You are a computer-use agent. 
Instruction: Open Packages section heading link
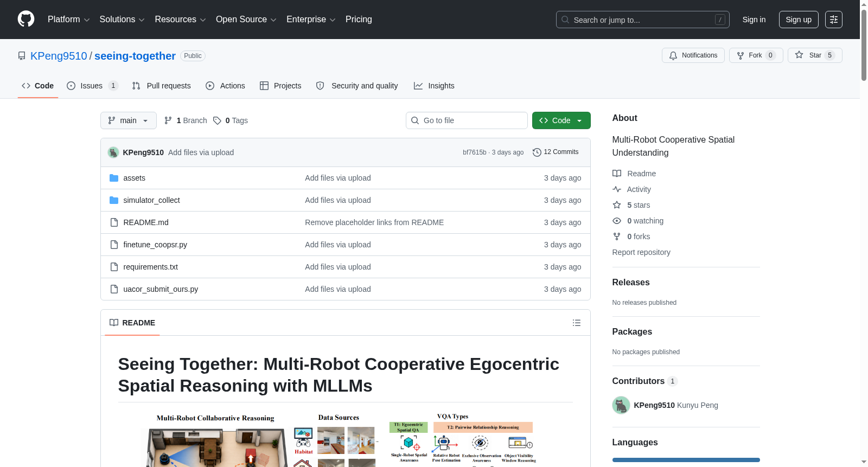(632, 332)
